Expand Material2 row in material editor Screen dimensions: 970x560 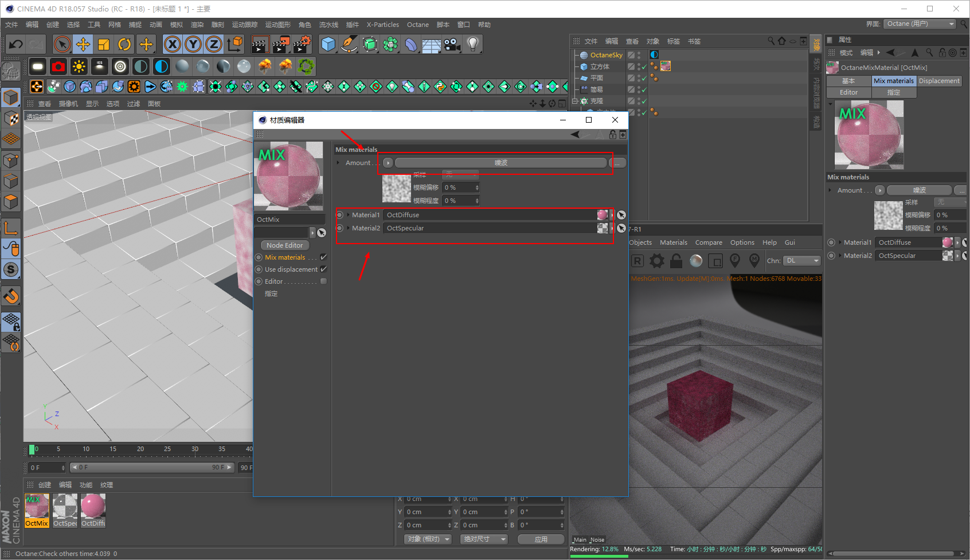pos(348,228)
